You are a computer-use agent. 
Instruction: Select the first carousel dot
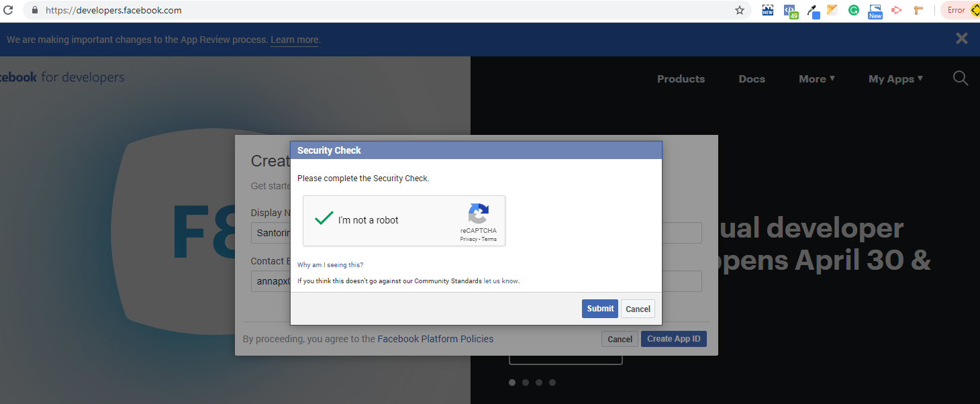(512, 383)
